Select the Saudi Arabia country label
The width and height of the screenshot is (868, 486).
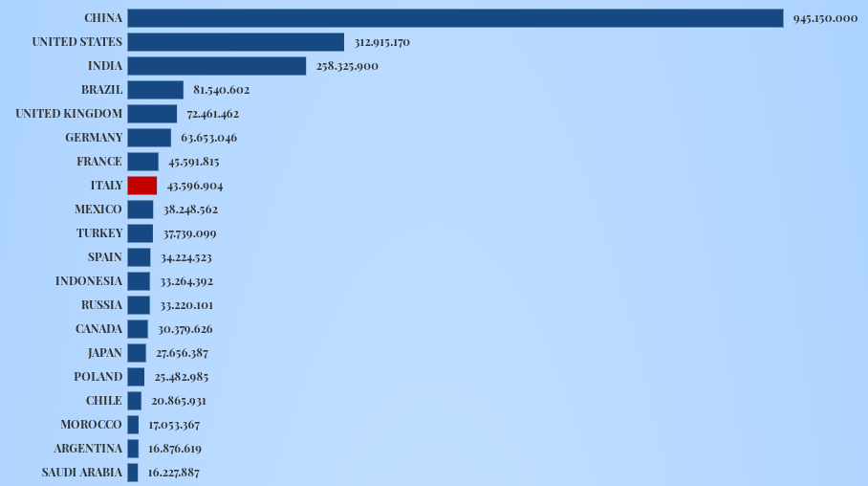[82, 473]
